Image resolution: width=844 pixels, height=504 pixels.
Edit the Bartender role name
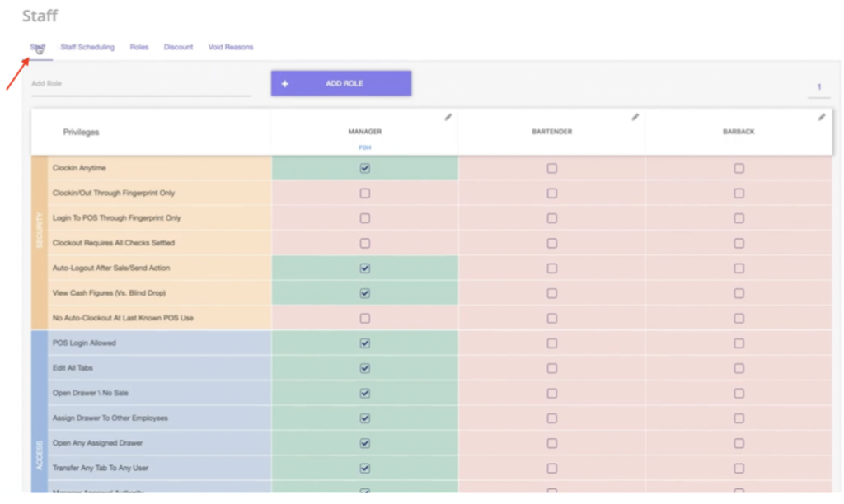pyautogui.click(x=635, y=118)
